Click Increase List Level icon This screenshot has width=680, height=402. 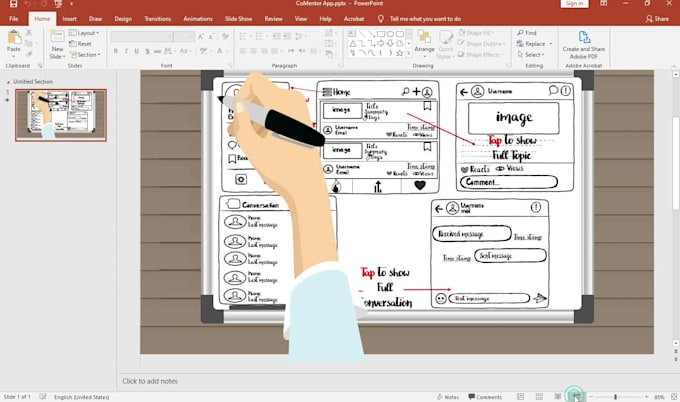pos(287,36)
